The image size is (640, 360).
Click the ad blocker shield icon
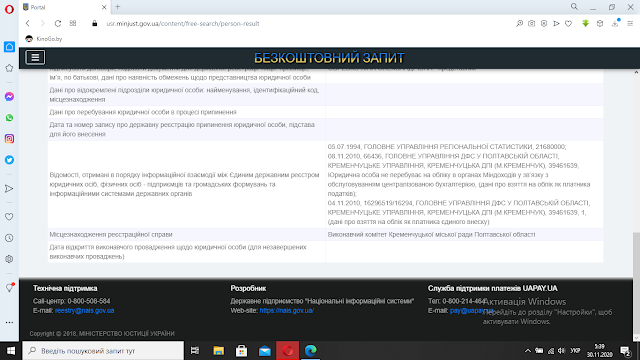(x=544, y=24)
